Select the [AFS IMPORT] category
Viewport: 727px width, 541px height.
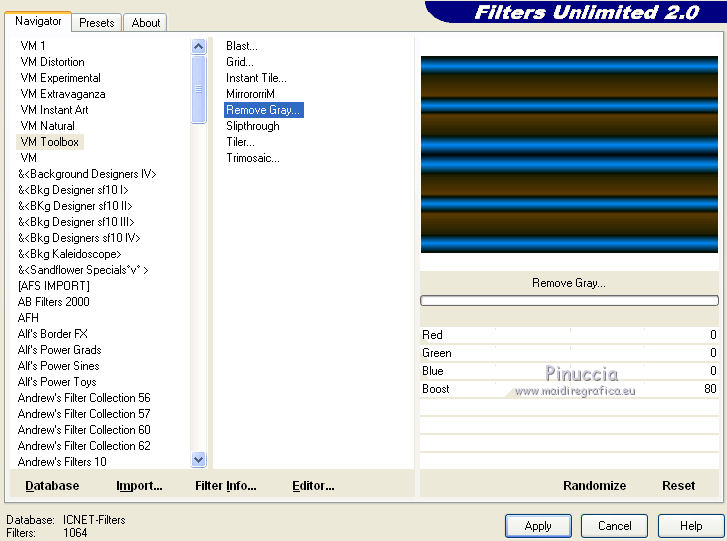54,286
